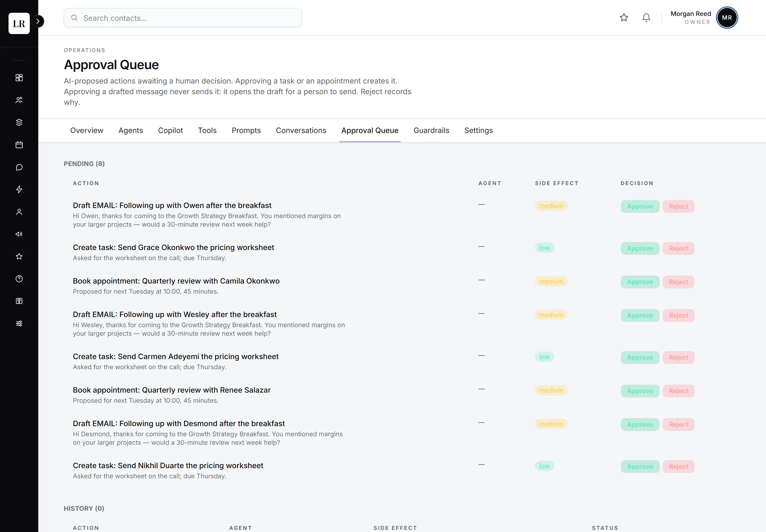Viewport: 766px width, 532px height.
Task: Open 'Quarterly review with Renee Salazar' title
Action: click(172, 390)
